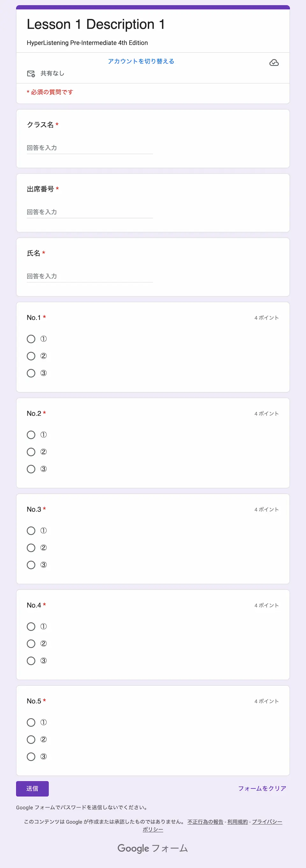
Task: Choose option ② under No.3
Action: [31, 548]
